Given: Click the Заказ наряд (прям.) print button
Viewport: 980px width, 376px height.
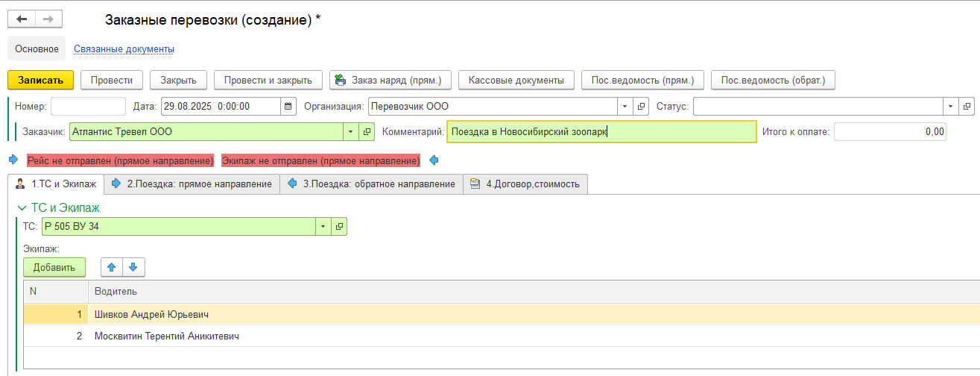Looking at the screenshot, I should (x=389, y=80).
